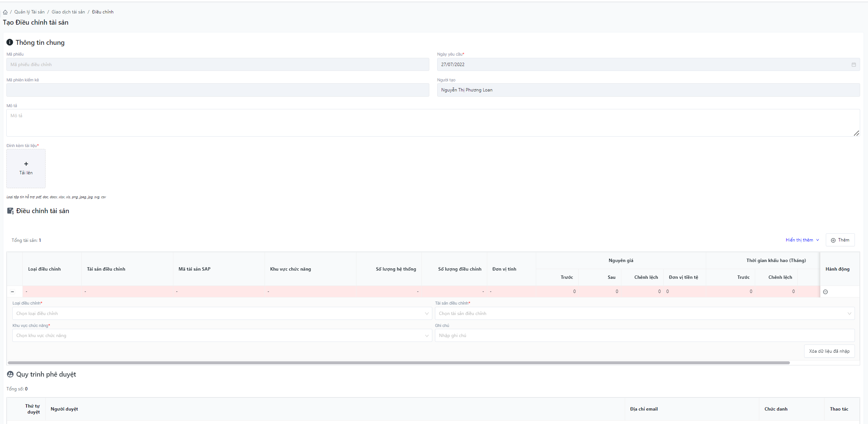Screen dimensions: 868x424
Task: Go to Giao dịch tài sản breadcrumb
Action: click(x=68, y=12)
